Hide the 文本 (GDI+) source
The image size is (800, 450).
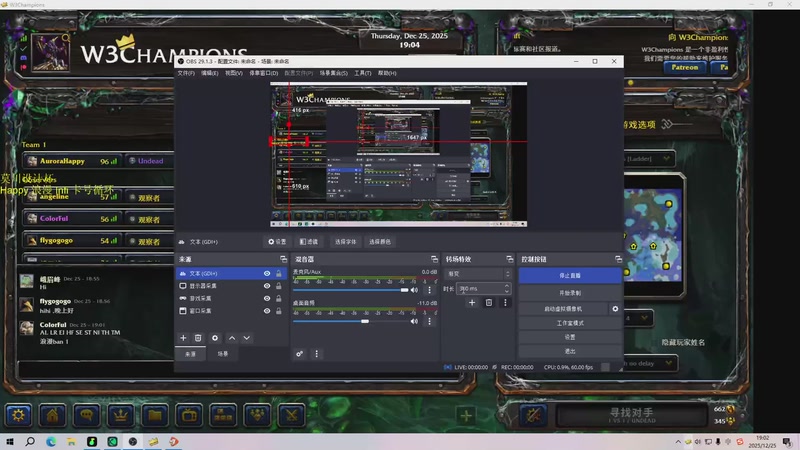pos(267,273)
